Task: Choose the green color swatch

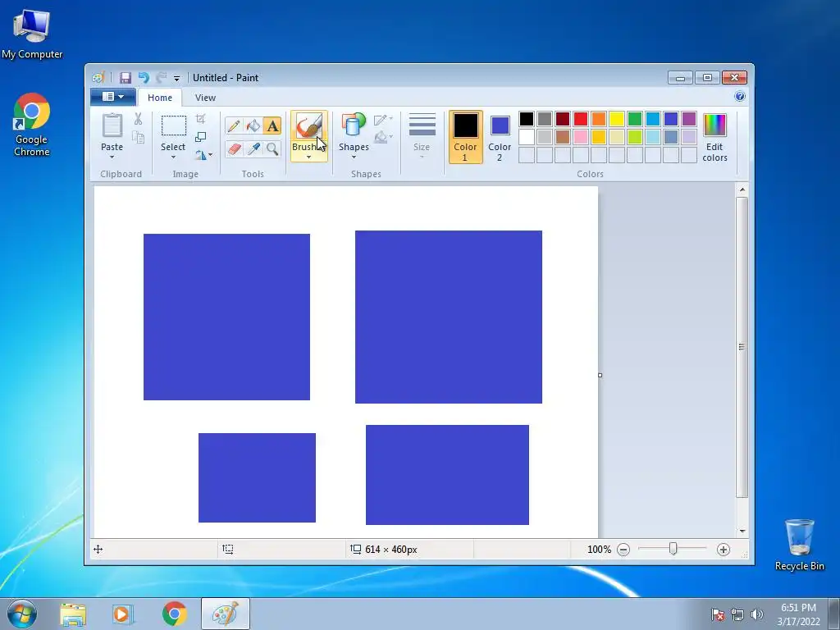Action: (x=635, y=118)
